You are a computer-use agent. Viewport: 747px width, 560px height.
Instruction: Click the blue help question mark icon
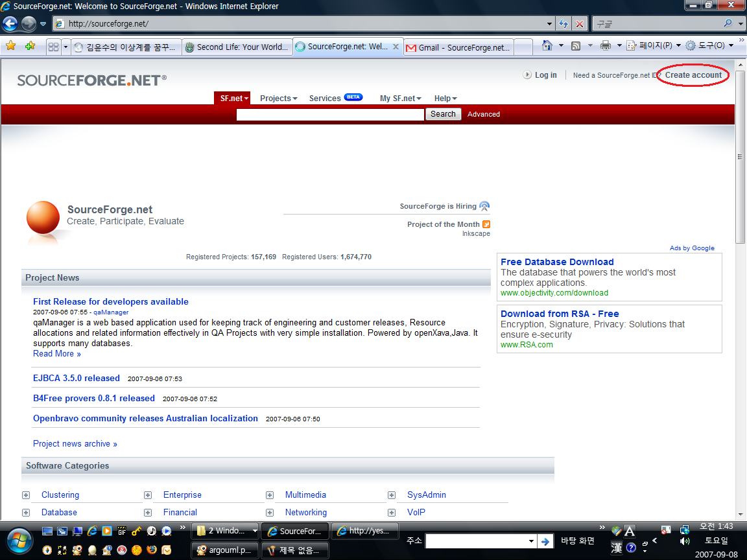(x=631, y=548)
